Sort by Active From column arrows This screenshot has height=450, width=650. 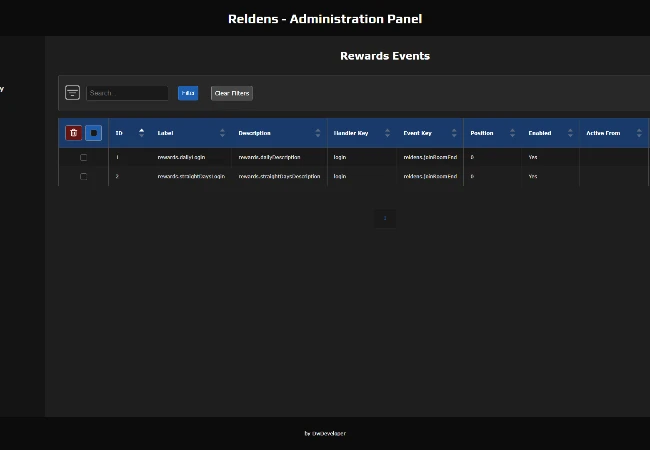[x=639, y=133]
